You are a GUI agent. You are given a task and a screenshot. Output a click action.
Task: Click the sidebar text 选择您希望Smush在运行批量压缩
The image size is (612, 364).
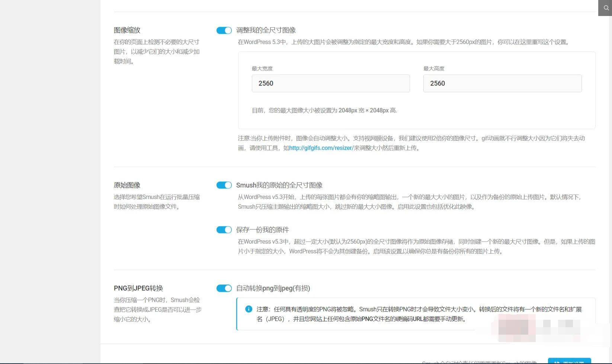[x=157, y=202]
